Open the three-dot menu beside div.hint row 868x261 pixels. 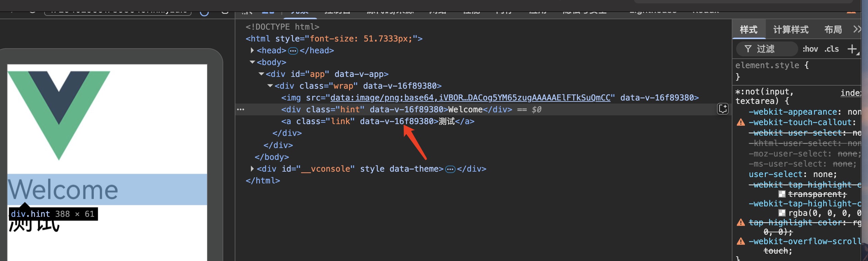(240, 110)
